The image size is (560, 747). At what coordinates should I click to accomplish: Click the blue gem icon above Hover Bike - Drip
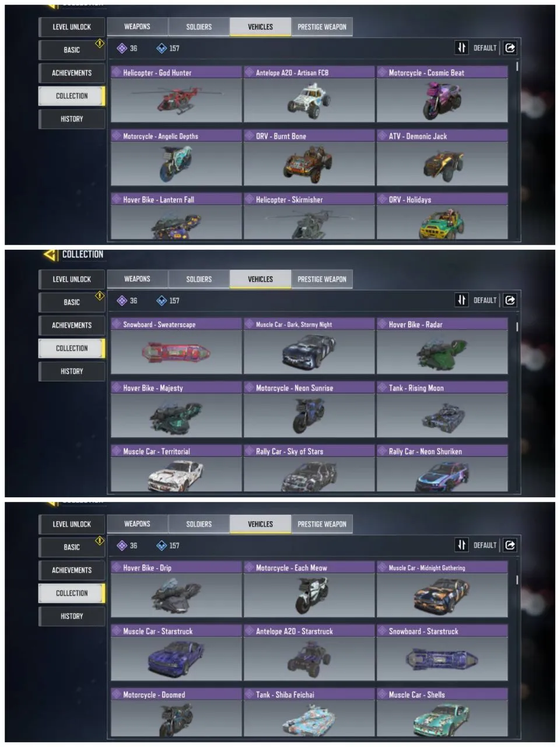[x=162, y=546]
